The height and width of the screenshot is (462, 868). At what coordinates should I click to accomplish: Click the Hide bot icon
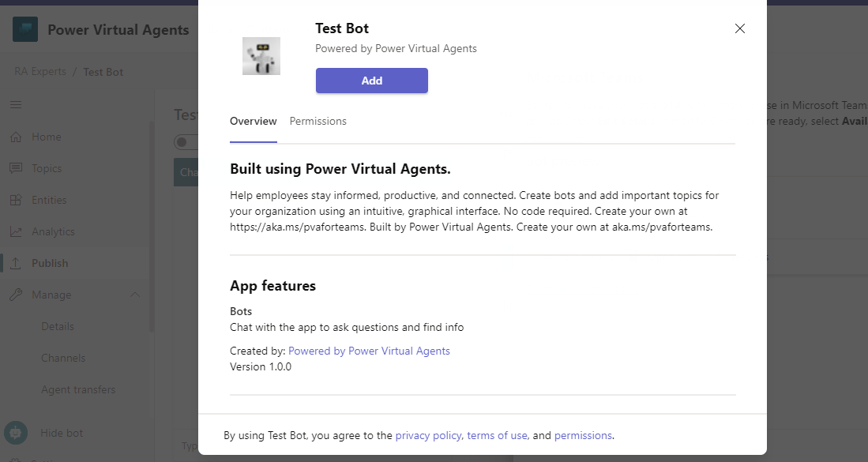17,433
